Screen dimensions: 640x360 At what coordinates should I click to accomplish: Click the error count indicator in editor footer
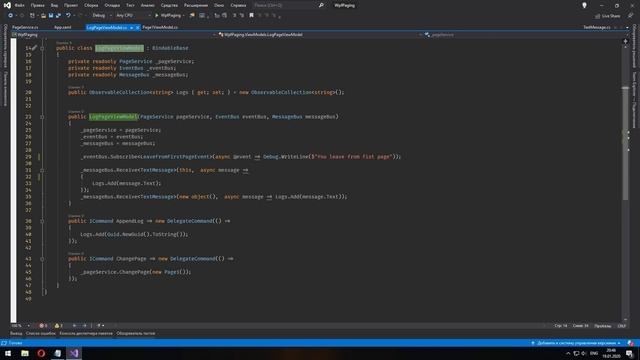(x=43, y=326)
